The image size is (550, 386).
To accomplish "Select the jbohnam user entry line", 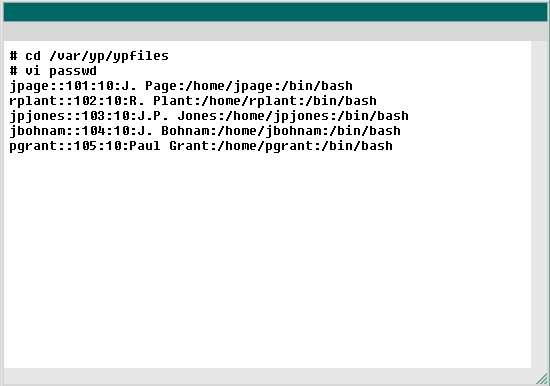I will [205, 131].
